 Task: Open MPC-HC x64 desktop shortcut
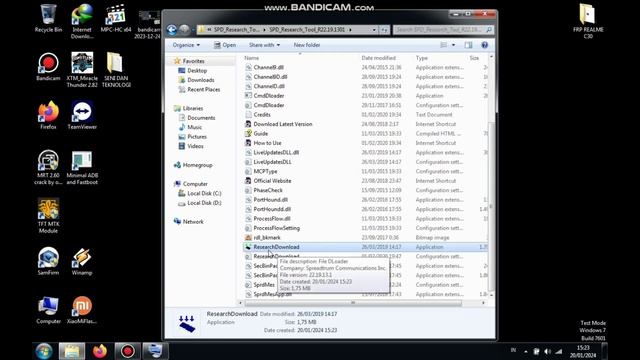tap(116, 19)
